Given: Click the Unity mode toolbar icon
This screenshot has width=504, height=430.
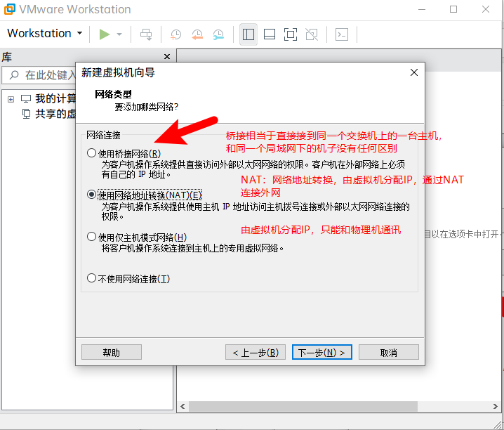Looking at the screenshot, I should click(x=312, y=34).
